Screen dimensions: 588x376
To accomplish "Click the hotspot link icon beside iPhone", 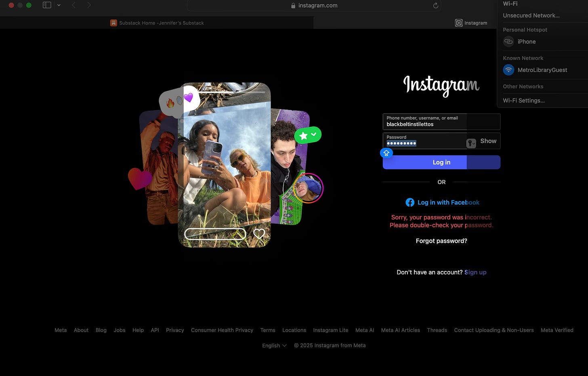I will [508, 42].
